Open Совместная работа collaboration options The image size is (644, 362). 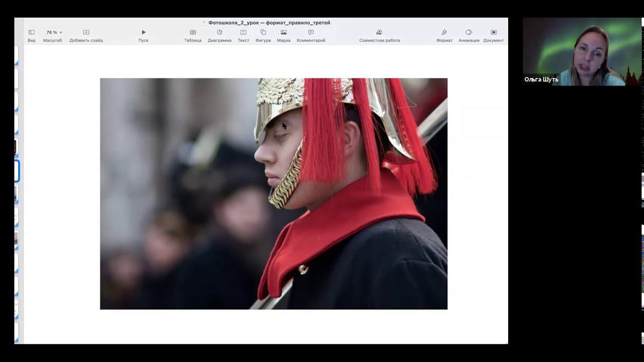click(x=379, y=35)
